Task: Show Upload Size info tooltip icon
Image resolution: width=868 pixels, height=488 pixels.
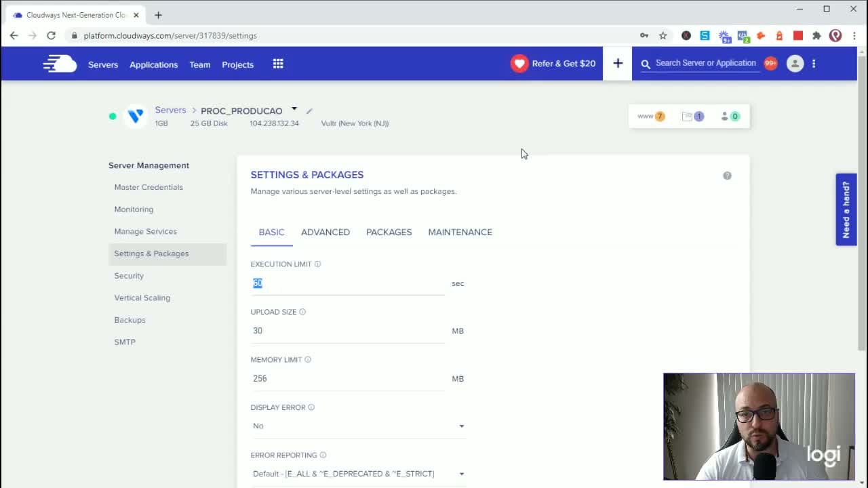Action: coord(302,312)
